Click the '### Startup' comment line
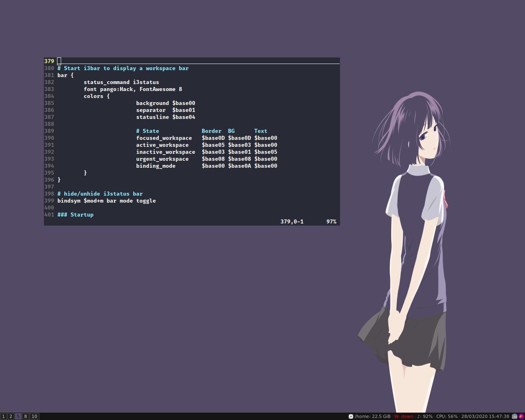This screenshot has height=420, width=525. 75,215
